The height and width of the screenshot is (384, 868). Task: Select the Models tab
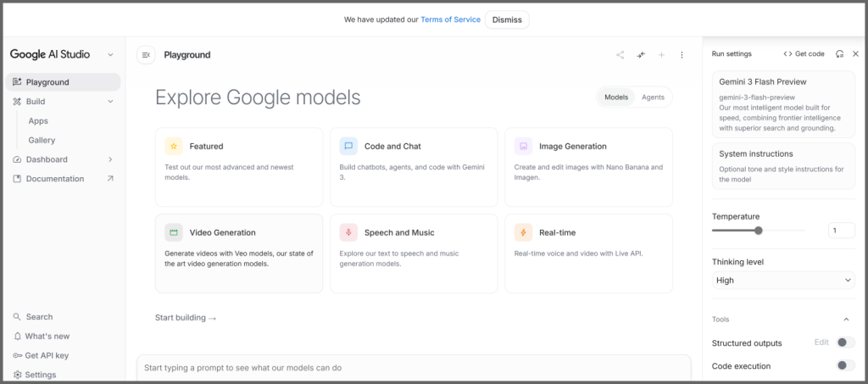point(616,97)
